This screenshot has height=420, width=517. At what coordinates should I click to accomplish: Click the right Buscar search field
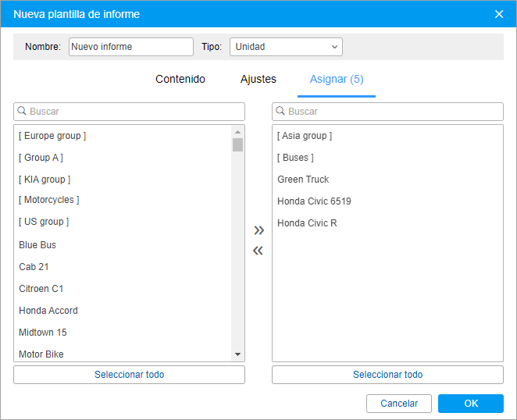click(387, 112)
